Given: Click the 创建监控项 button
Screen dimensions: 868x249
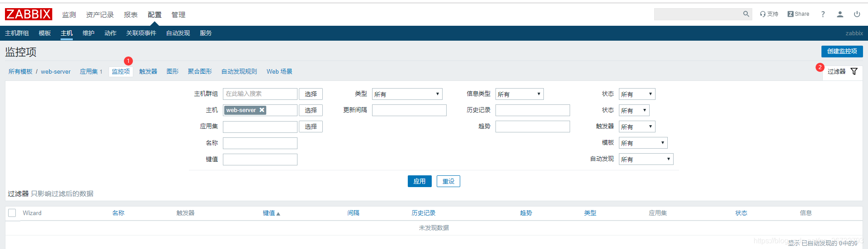Looking at the screenshot, I should pyautogui.click(x=842, y=52).
